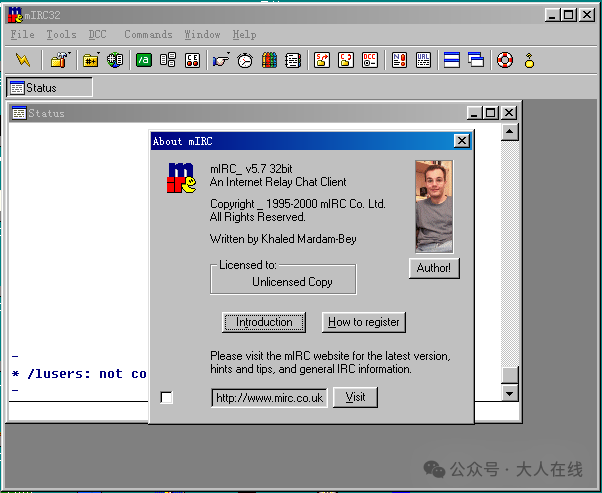
Task: Click the Status window scrollbar thumb
Action: pos(510,375)
